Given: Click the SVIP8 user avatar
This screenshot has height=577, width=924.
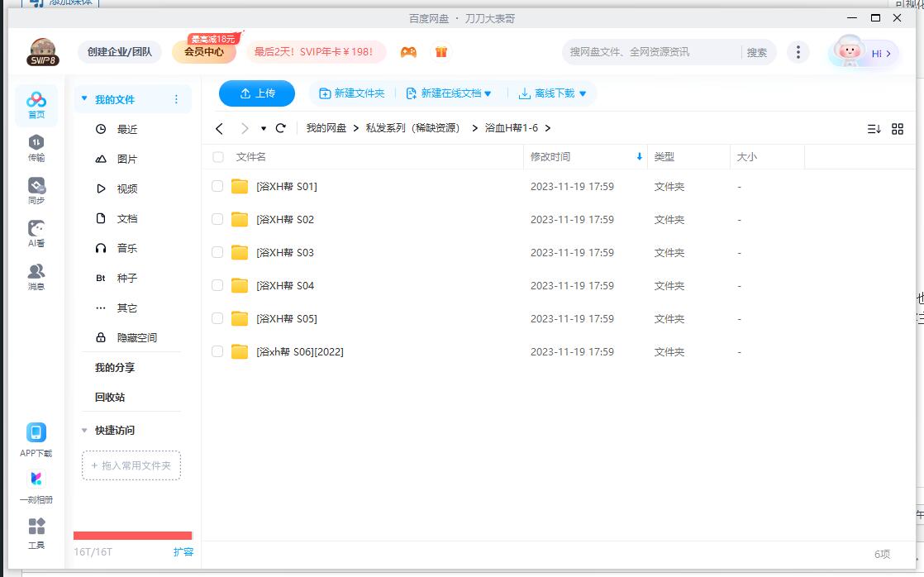Looking at the screenshot, I should point(43,52).
